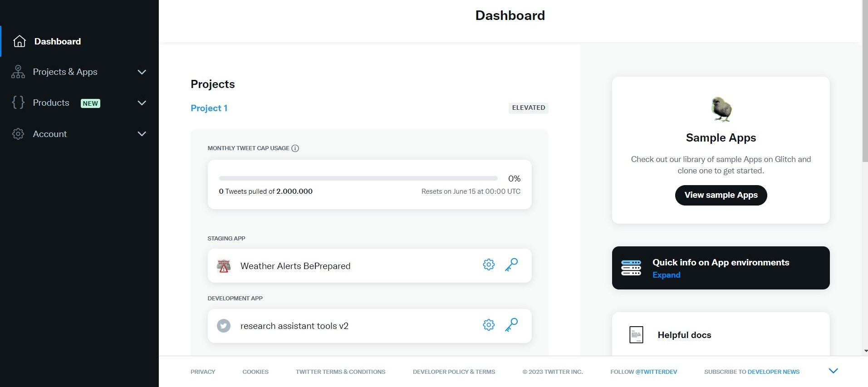Image resolution: width=868 pixels, height=387 pixels.
Task: Click the Weather Alerts BePrepared app logo
Action: pos(224,266)
